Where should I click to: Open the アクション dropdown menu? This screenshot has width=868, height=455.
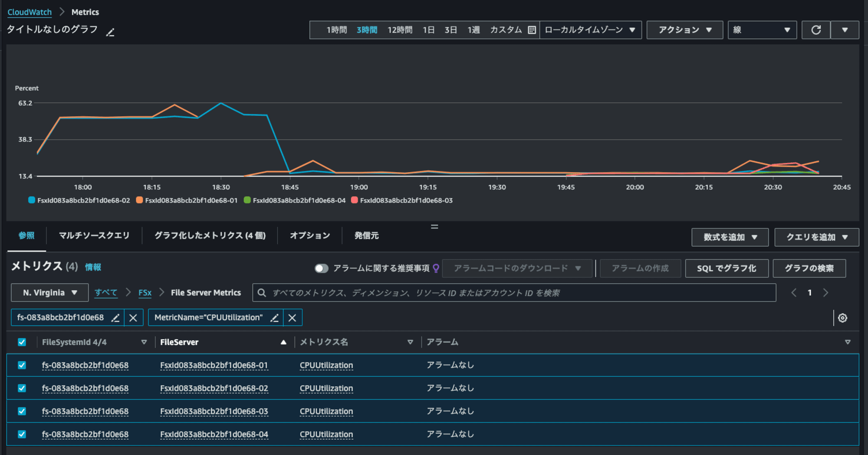point(684,30)
